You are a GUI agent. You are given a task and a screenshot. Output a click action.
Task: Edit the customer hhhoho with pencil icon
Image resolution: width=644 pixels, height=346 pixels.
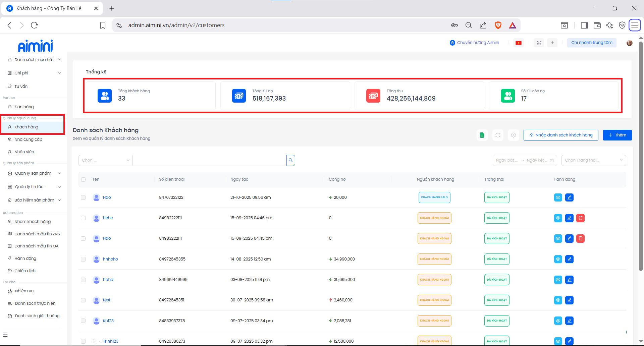click(x=569, y=259)
